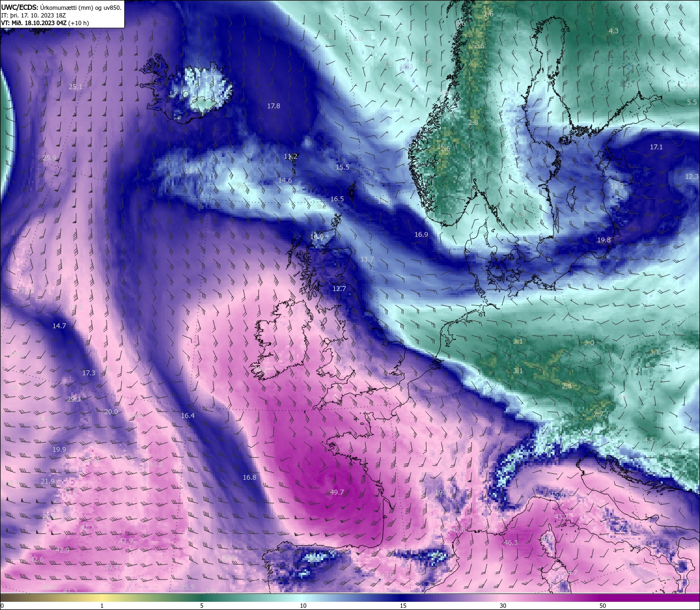Click the 20.0 value on the map
This screenshot has width=700, height=610.
tap(111, 412)
